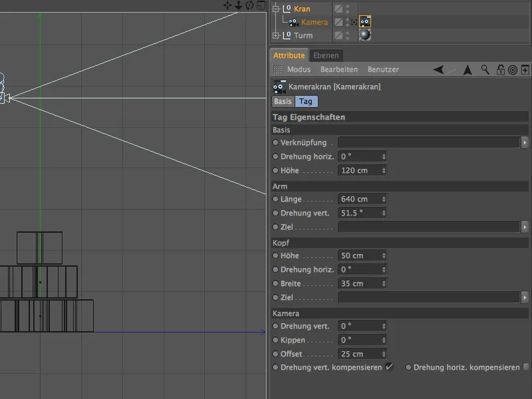The height and width of the screenshot is (399, 532).
Task: Click the viewport rotate icon
Action: [x=250, y=5]
